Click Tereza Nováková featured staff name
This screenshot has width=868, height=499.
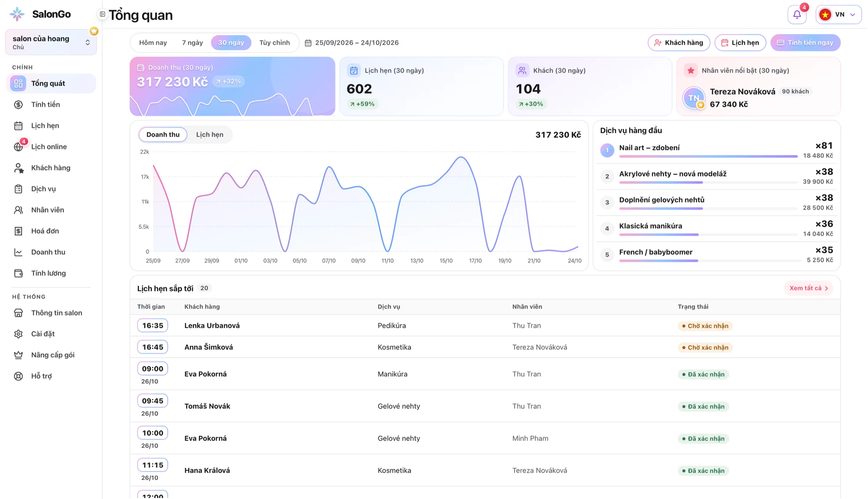(x=742, y=92)
